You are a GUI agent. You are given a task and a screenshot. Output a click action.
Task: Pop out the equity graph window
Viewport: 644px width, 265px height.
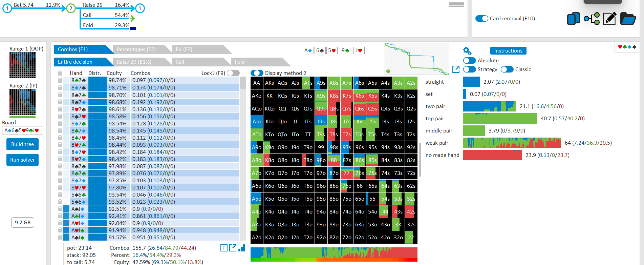pyautogui.click(x=456, y=69)
